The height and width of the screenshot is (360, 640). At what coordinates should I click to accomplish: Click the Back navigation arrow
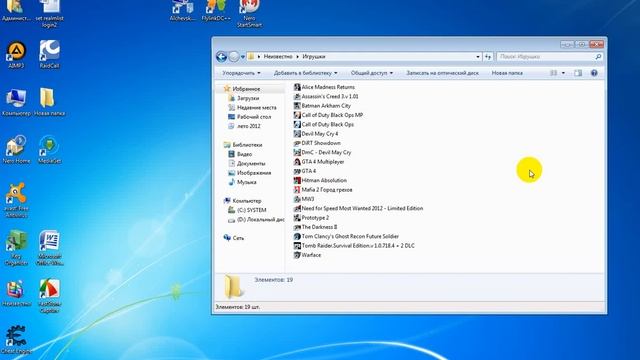point(221,57)
